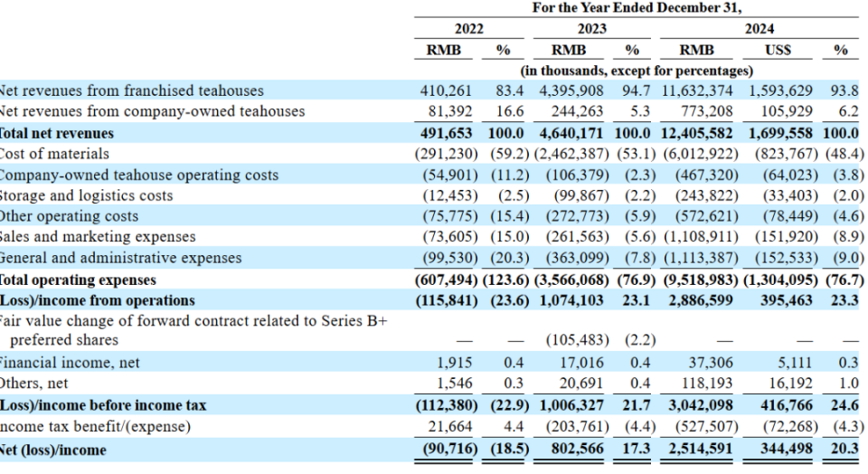This screenshot has width=868, height=474.
Task: Select total net revenues value 4,640,171
Action: tap(571, 134)
